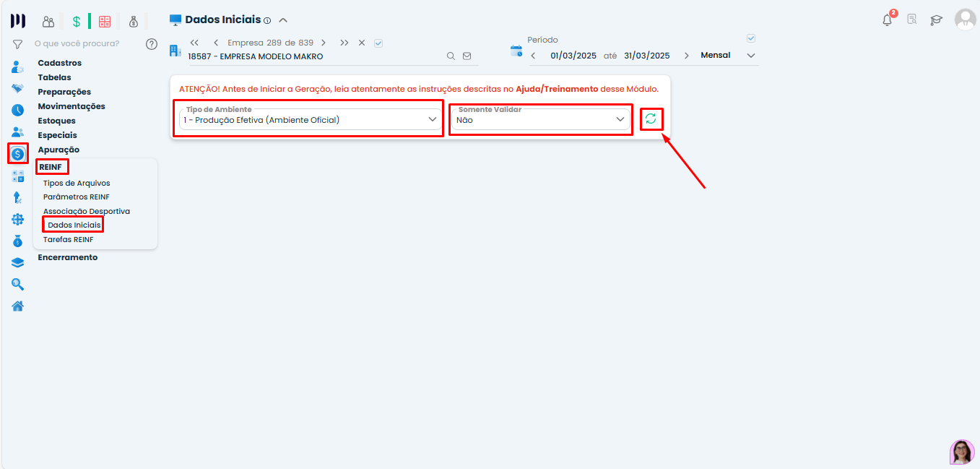
Task: Expand the Apuração menu
Action: click(58, 150)
